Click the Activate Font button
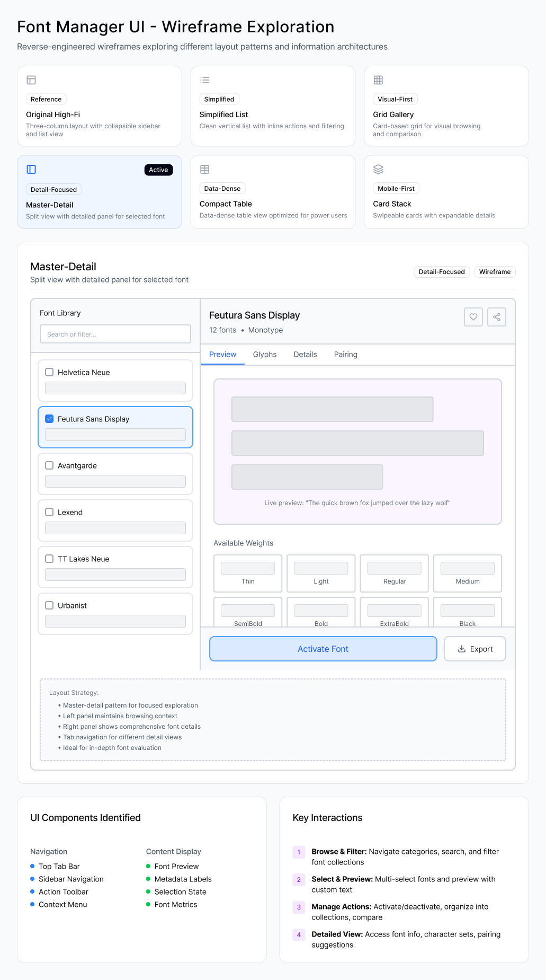Image resolution: width=546 pixels, height=980 pixels. pyautogui.click(x=323, y=649)
